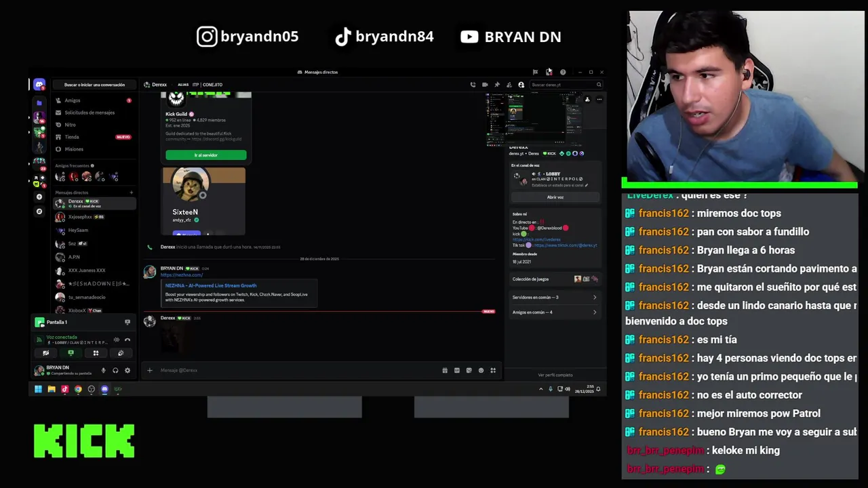Click the green Ir al servidor button
Screen dimensions: 868x488
206,155
